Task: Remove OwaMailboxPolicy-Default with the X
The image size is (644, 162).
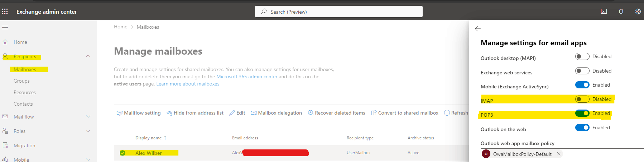Action: pyautogui.click(x=558, y=154)
